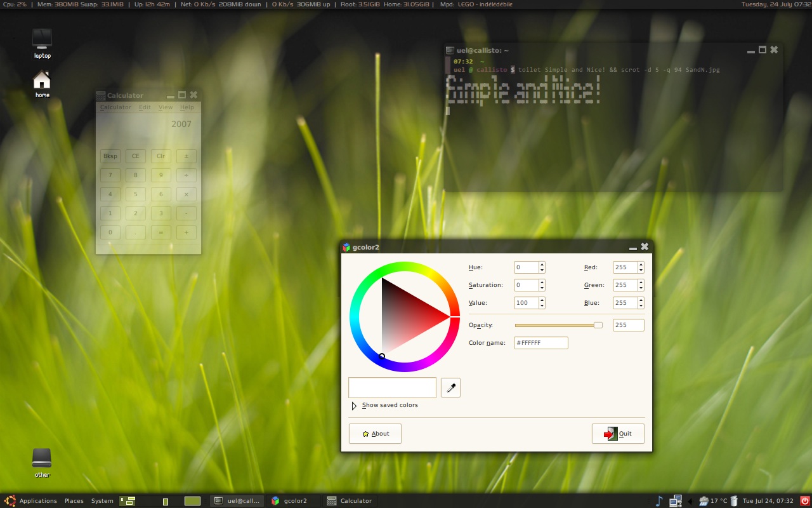The width and height of the screenshot is (812, 508).
Task: Click the Calculator window title icon
Action: [x=101, y=95]
